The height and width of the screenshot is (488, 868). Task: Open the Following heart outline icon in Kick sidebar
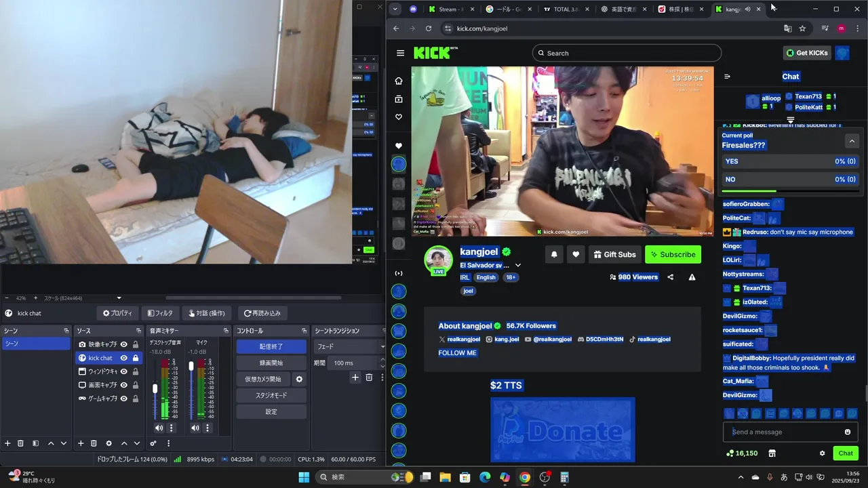click(399, 117)
